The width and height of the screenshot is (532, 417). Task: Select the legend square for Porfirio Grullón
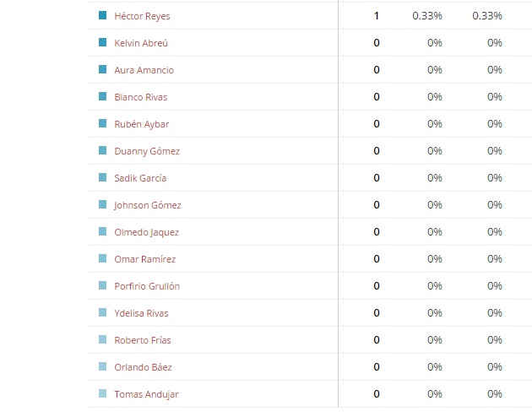[x=102, y=285]
